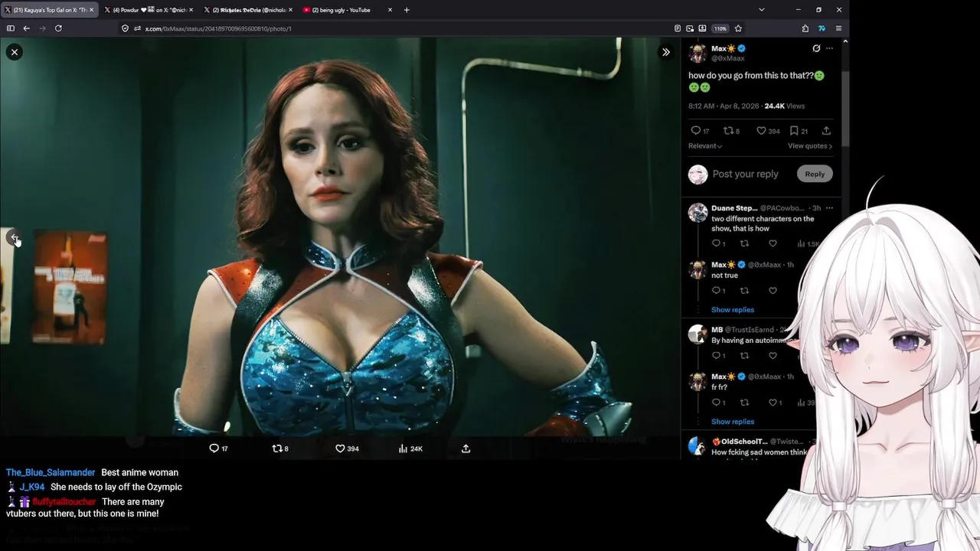Go to the previous photo with left arrow

pyautogui.click(x=13, y=238)
